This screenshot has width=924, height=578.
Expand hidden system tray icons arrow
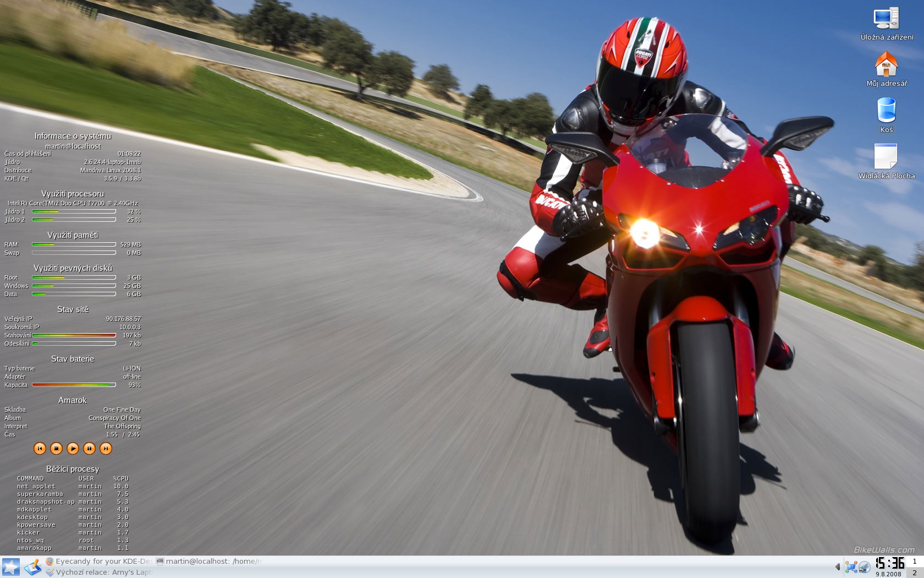(x=838, y=567)
